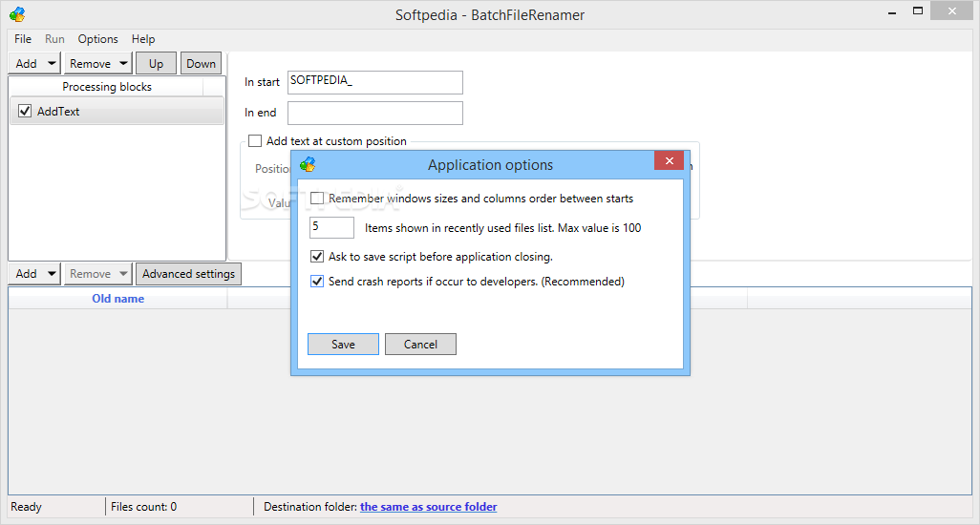Open the Help menu
This screenshot has height=525, width=980.
click(143, 39)
